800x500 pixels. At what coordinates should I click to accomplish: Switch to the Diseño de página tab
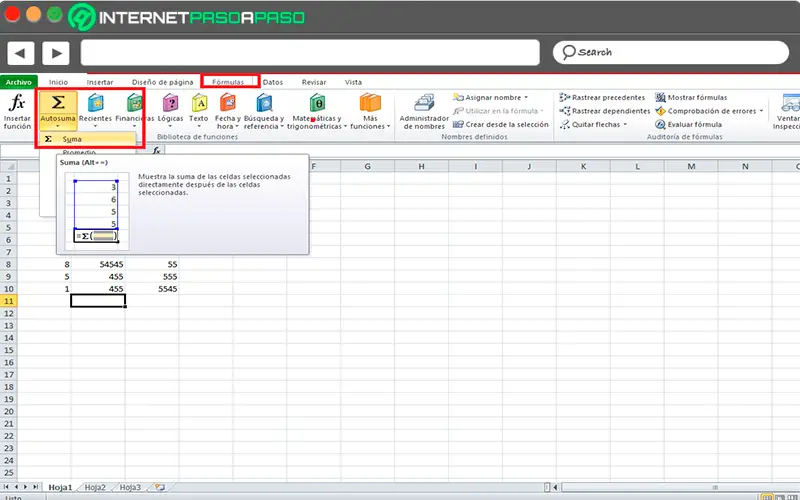click(162, 82)
